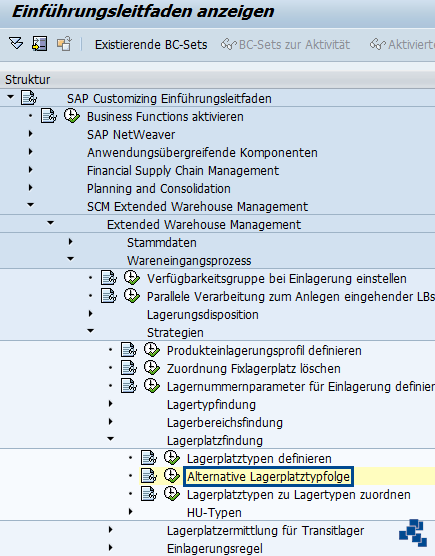Select Zuordnung Fixlagerplatz löschen text
435x556 pixels.
pos(253,369)
